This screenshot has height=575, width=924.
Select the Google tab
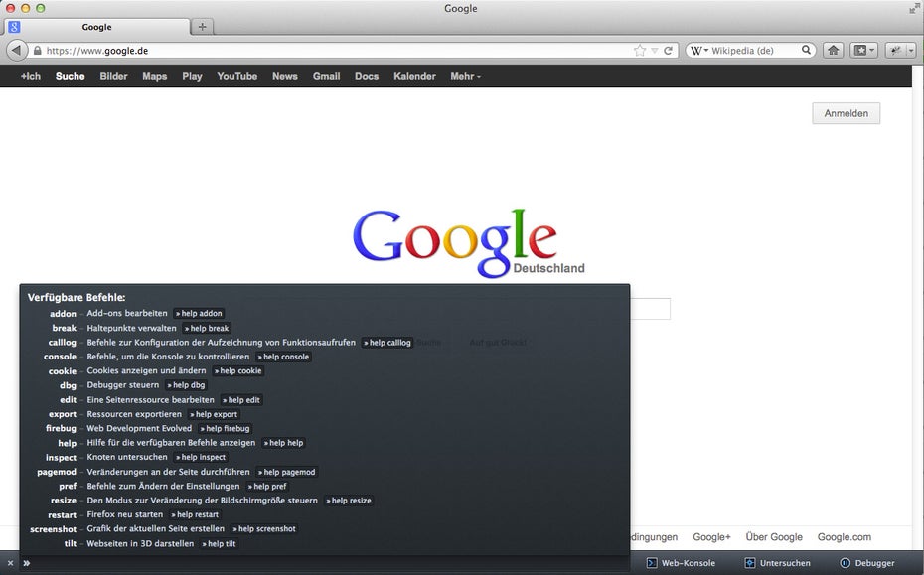tap(96, 27)
